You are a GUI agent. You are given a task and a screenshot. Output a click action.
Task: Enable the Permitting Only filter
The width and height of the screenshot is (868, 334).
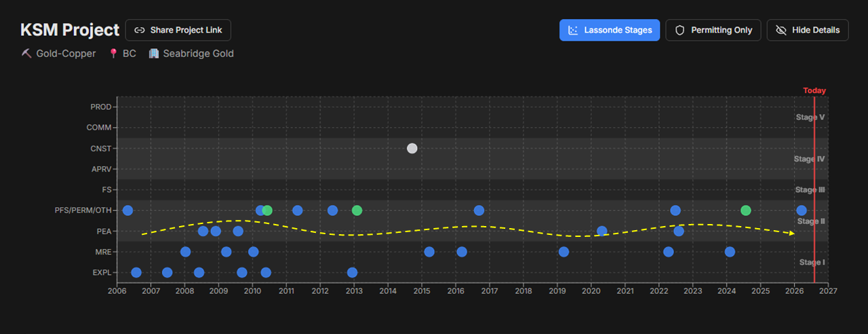point(713,30)
